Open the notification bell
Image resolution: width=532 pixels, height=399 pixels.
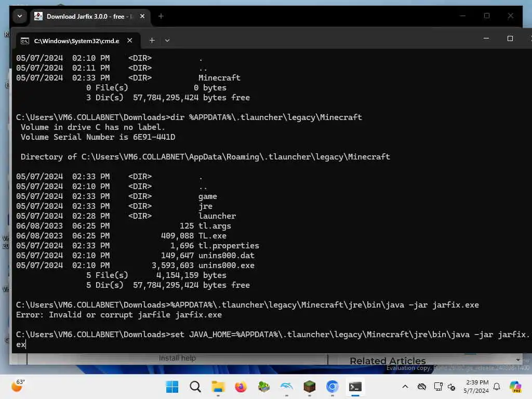[497, 387]
